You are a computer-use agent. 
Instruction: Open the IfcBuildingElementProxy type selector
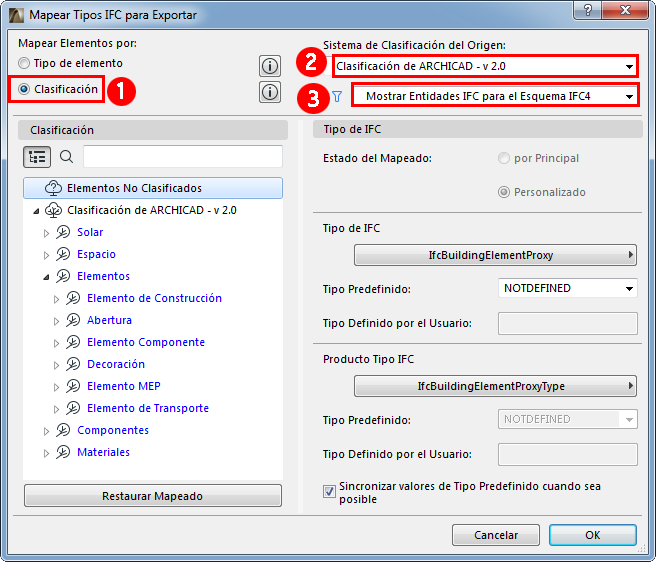pyautogui.click(x=495, y=255)
